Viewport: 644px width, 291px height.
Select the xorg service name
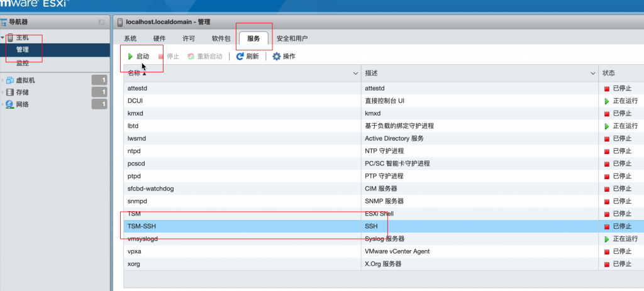(x=134, y=264)
